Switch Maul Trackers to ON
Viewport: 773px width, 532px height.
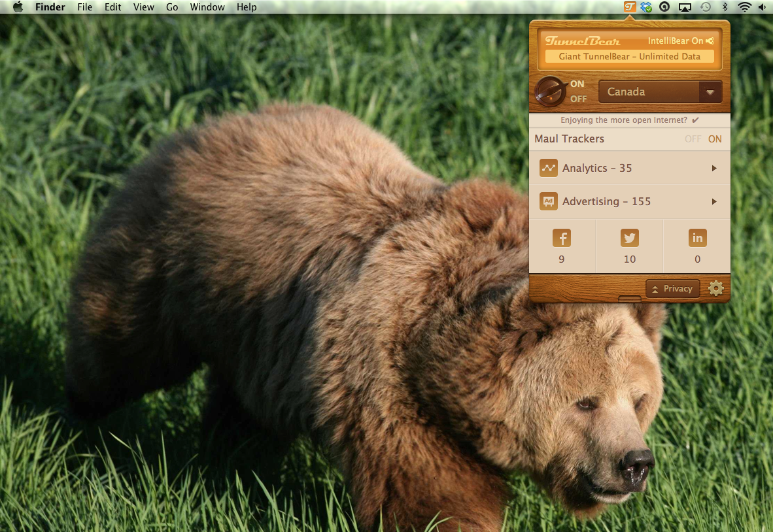715,139
